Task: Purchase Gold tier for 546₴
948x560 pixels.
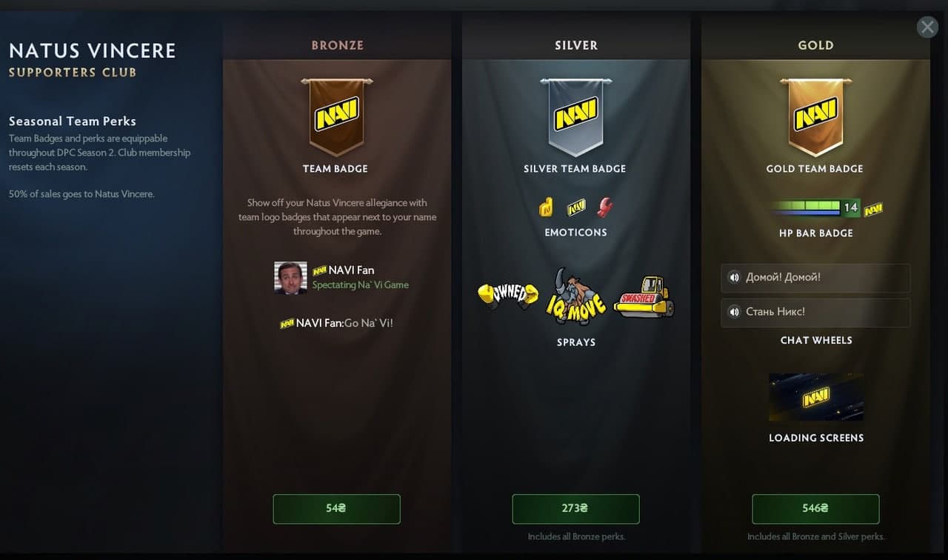Action: pyautogui.click(x=815, y=509)
